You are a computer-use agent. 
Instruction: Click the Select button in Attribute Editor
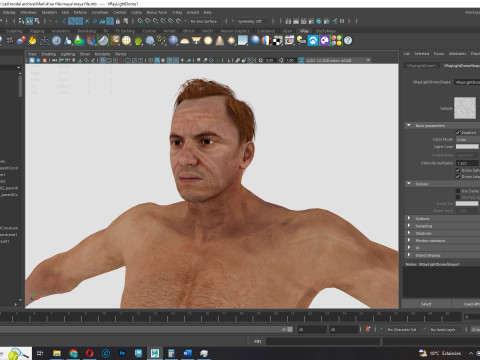[x=426, y=304]
